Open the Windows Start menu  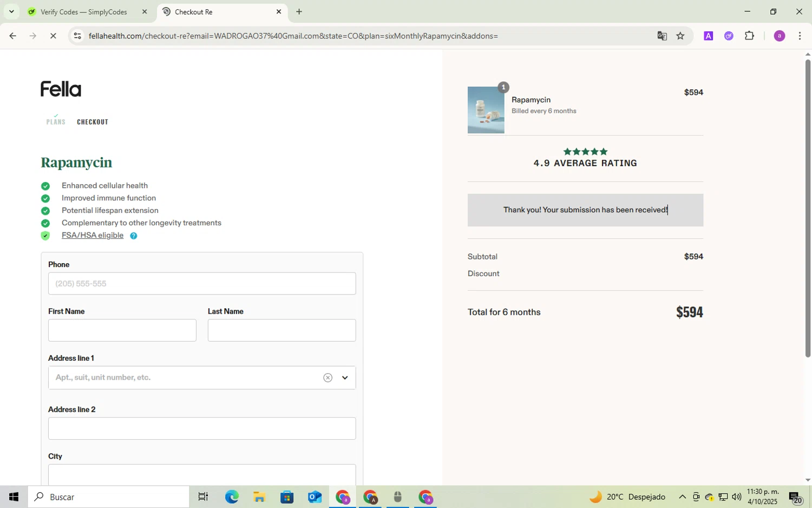14,497
